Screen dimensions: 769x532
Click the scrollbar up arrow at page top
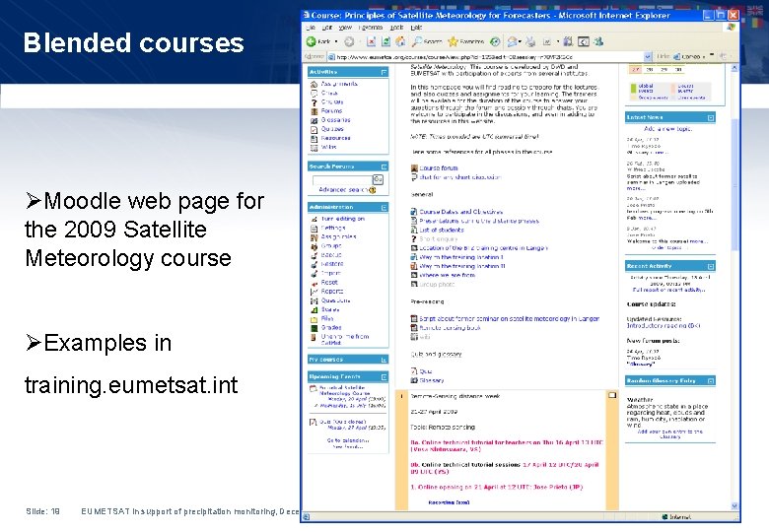click(x=734, y=68)
